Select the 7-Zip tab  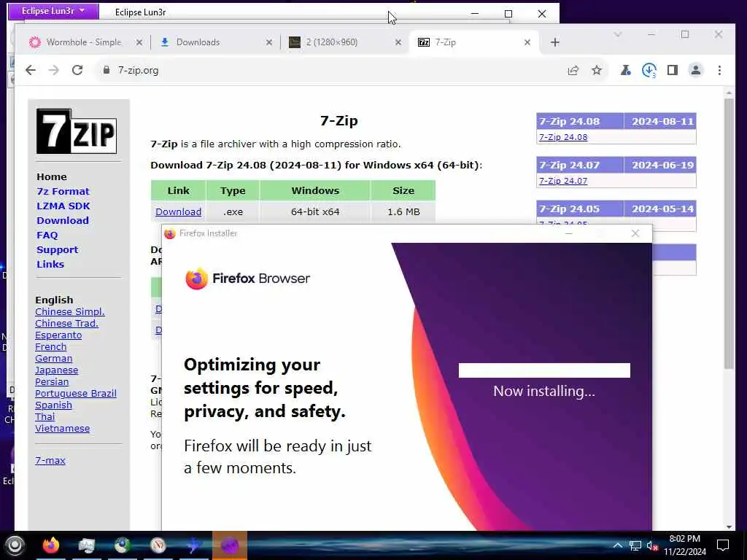click(474, 42)
